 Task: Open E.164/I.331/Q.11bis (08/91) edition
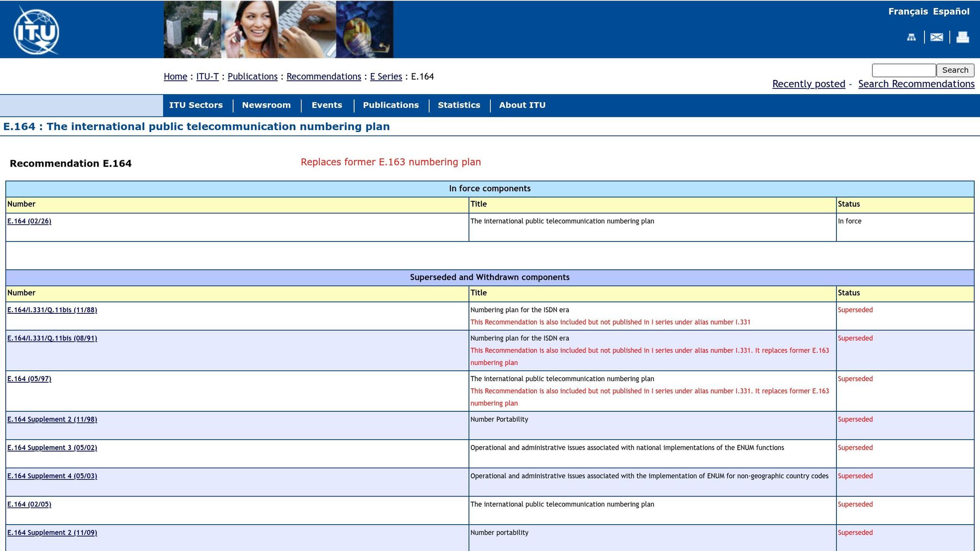click(x=52, y=338)
